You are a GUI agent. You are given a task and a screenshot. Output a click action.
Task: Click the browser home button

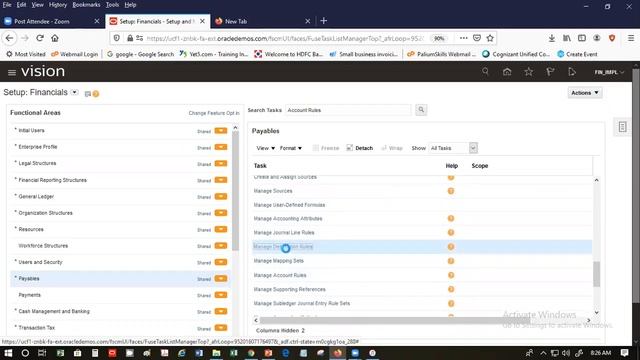pos(55,38)
